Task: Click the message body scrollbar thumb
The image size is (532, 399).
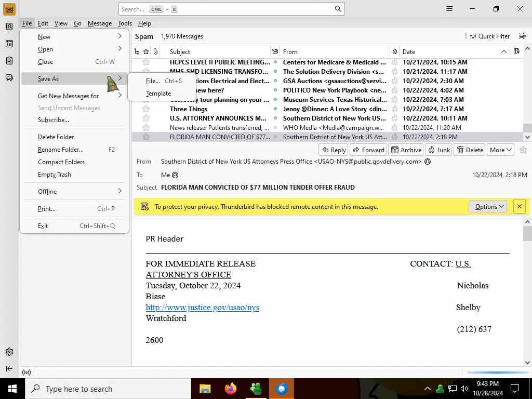Action: click(x=527, y=233)
